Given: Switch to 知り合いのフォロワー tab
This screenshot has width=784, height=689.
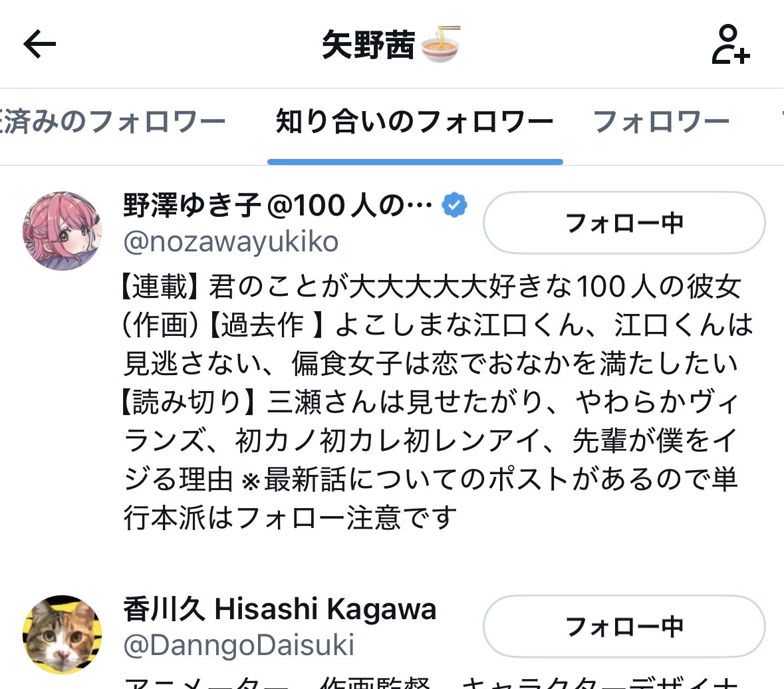Looking at the screenshot, I should point(415,122).
